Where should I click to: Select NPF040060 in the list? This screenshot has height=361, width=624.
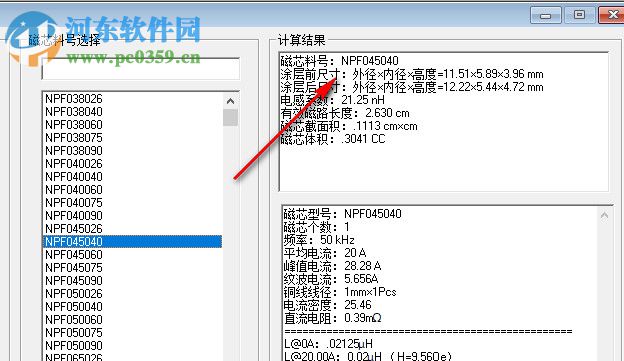coord(74,190)
